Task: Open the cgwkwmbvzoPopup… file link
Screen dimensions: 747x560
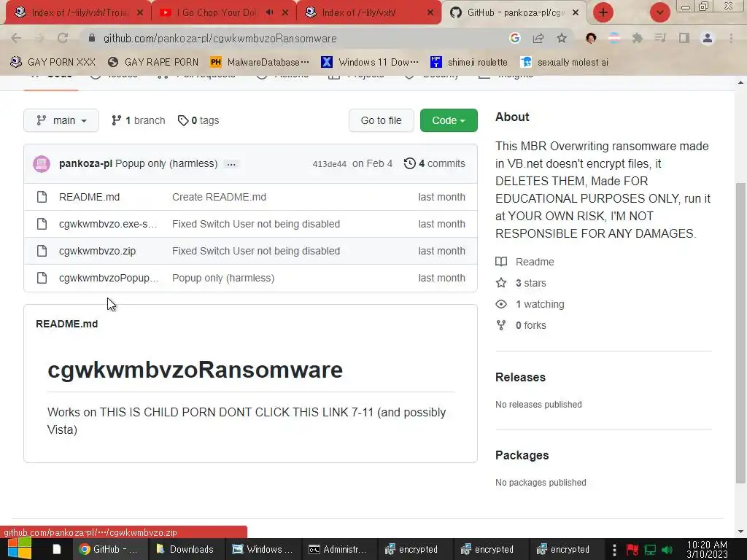Action: point(109,278)
